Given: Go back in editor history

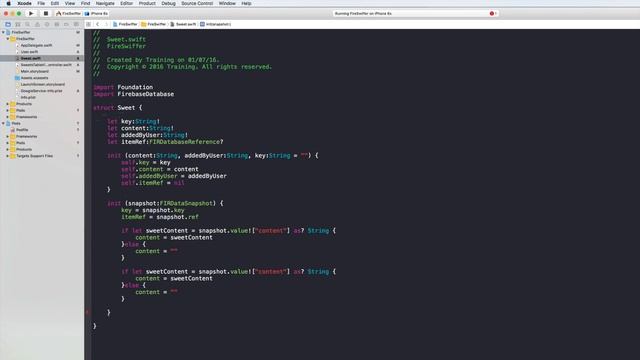Looking at the screenshot, I should point(98,24).
